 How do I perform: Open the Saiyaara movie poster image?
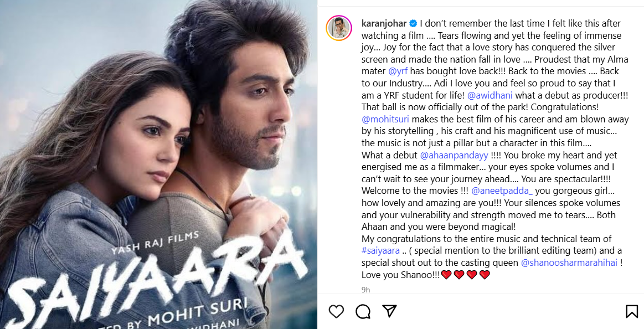(x=158, y=164)
